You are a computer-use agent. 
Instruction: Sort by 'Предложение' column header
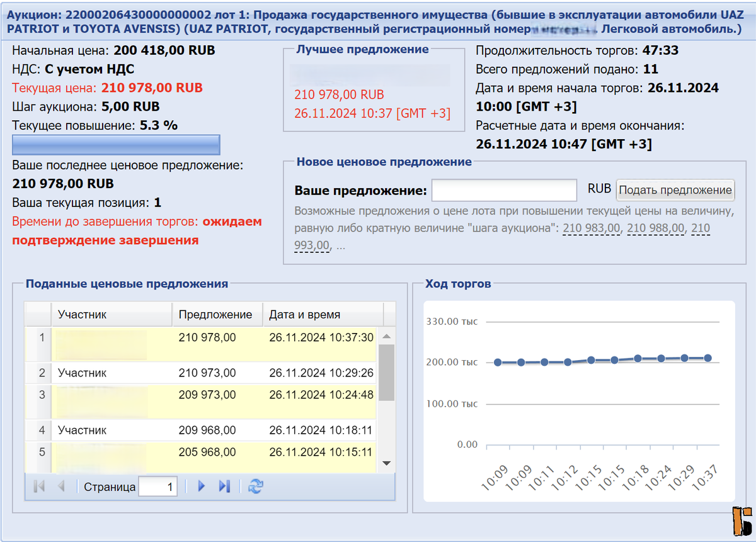pos(217,314)
